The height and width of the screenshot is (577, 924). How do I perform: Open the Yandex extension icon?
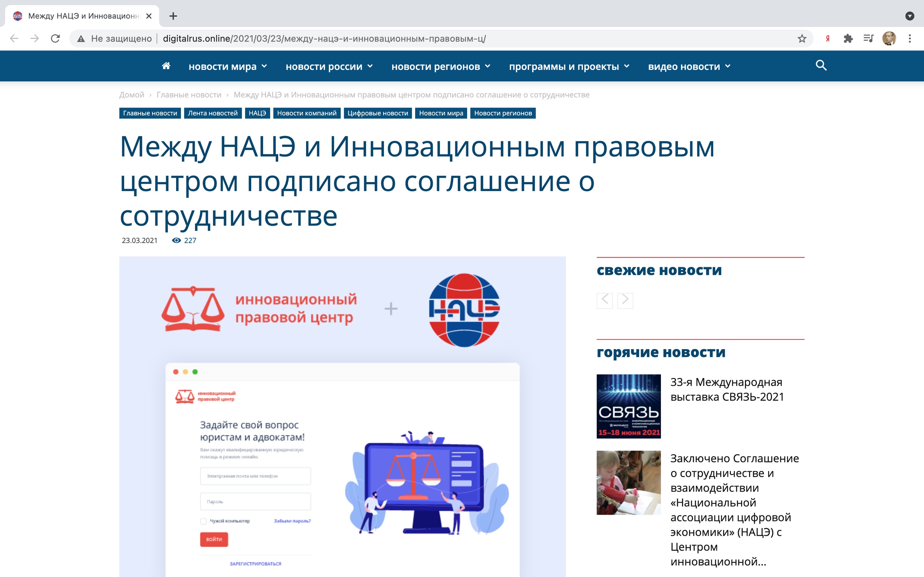point(827,39)
